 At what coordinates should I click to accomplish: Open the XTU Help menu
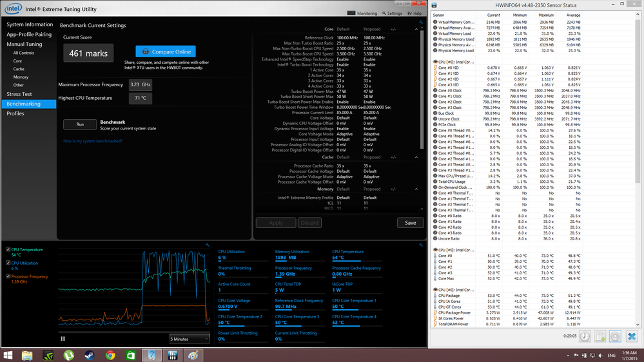click(415, 13)
